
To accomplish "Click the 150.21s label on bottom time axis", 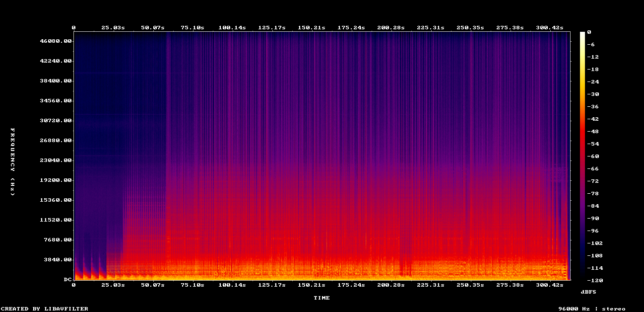I will tap(312, 285).
